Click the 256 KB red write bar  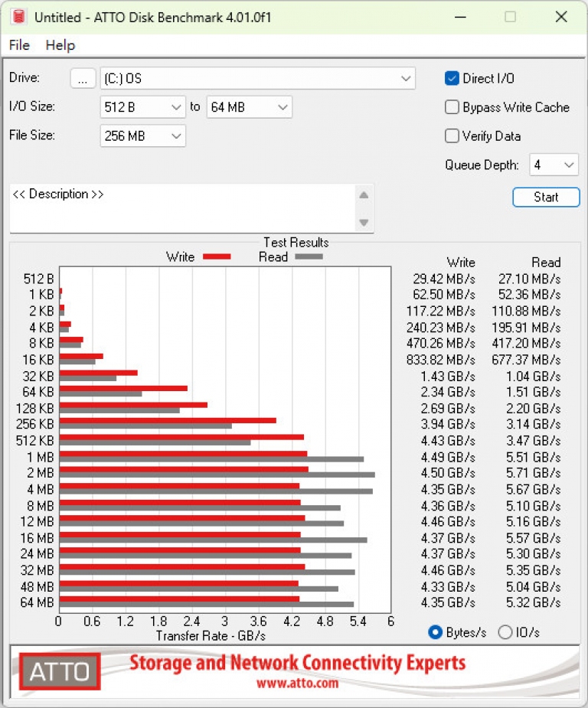point(168,420)
